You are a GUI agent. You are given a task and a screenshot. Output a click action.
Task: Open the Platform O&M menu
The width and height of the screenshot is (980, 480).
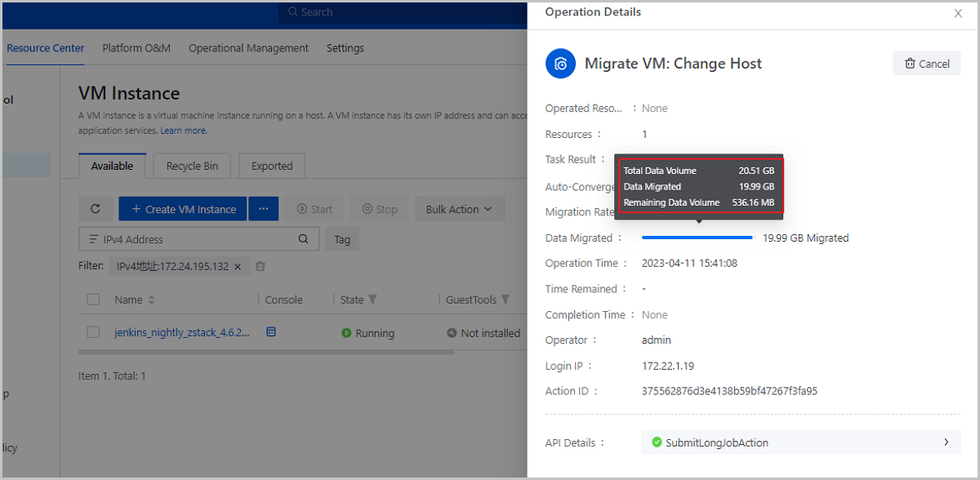[136, 48]
